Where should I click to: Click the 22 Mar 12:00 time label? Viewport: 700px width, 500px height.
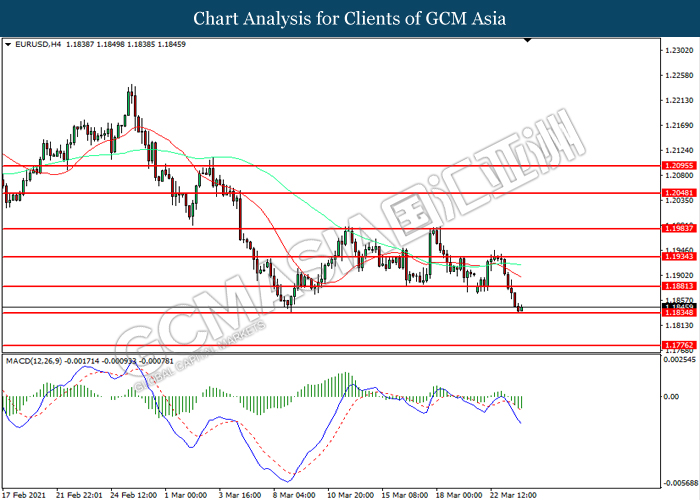[513, 495]
